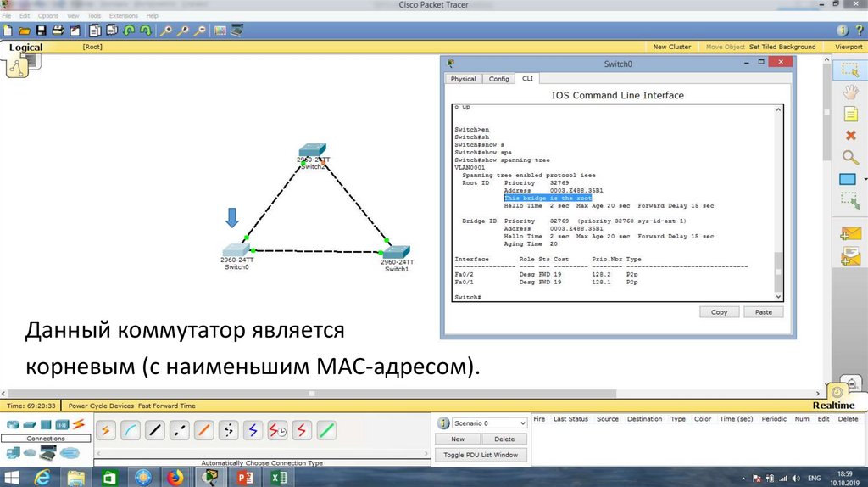The width and height of the screenshot is (868, 487).
Task: Click Power Cycle Devices
Action: click(x=102, y=406)
